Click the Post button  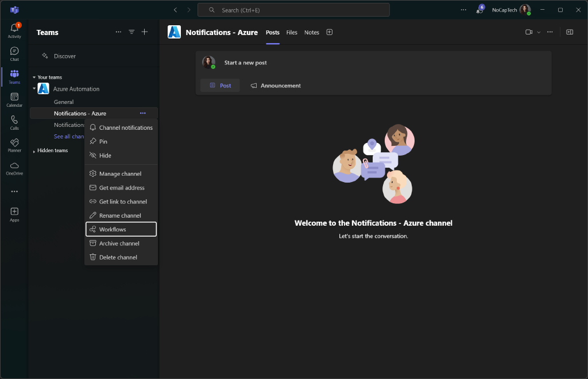click(x=220, y=85)
